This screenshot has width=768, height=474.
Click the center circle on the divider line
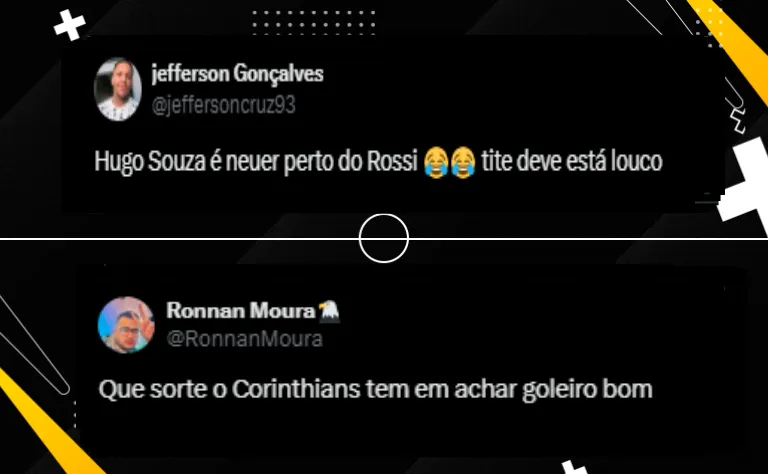[x=384, y=238]
